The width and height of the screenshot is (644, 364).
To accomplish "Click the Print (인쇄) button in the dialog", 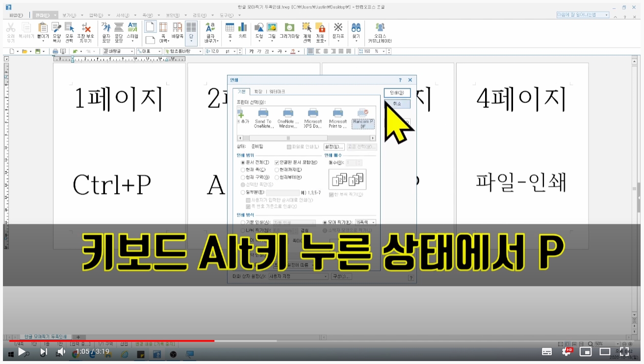I will (397, 93).
